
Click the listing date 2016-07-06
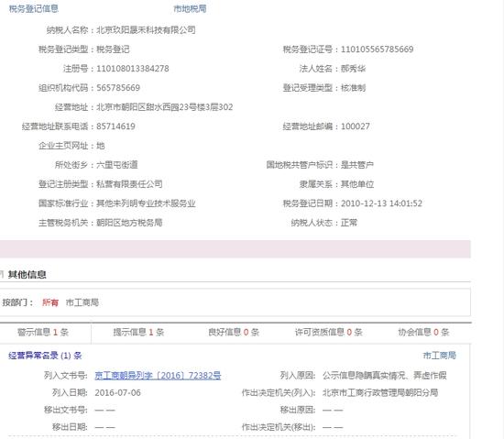point(117,393)
